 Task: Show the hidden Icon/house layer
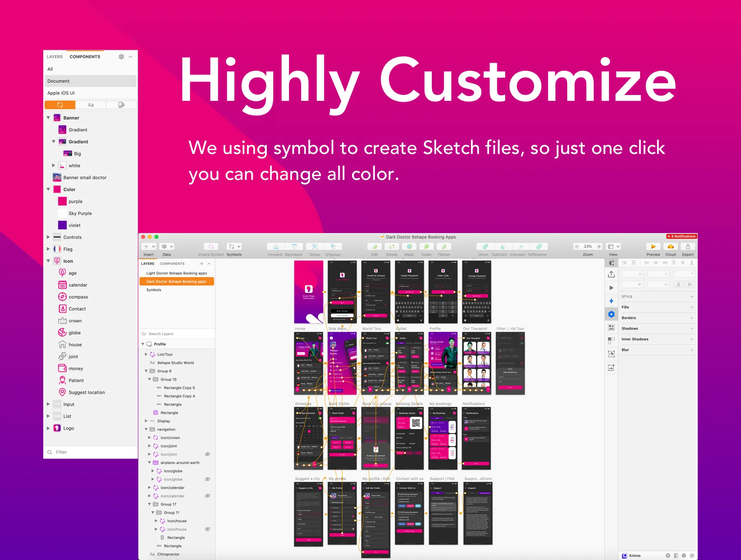(207, 529)
